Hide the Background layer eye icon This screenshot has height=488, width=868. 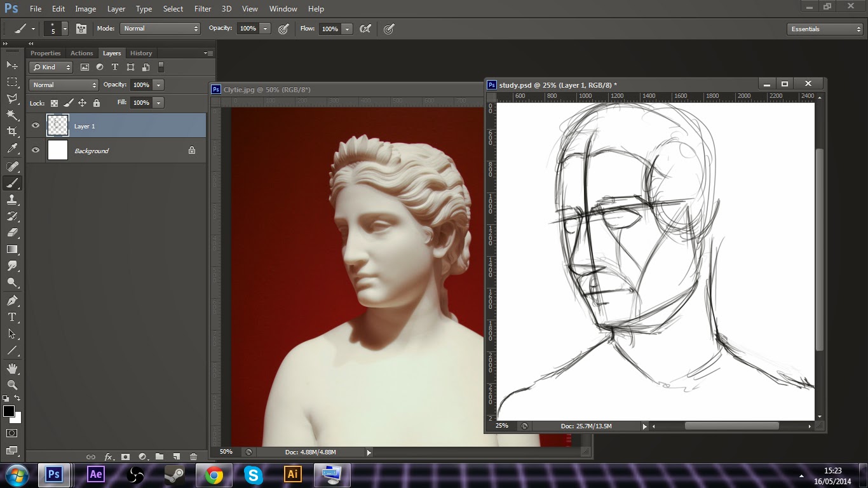click(36, 151)
